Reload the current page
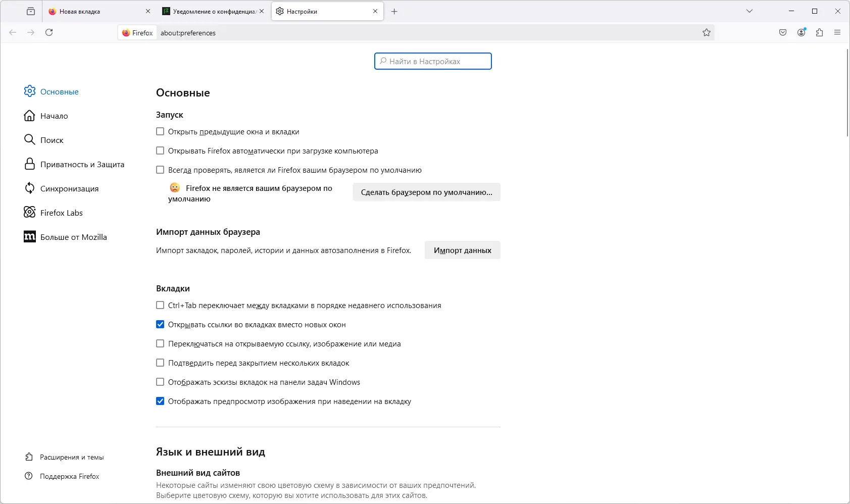The image size is (850, 504). tap(49, 33)
